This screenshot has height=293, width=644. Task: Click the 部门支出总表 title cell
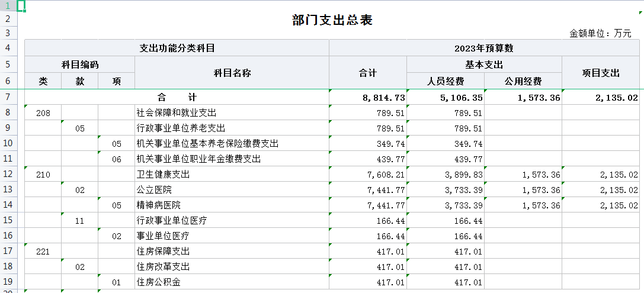point(332,21)
